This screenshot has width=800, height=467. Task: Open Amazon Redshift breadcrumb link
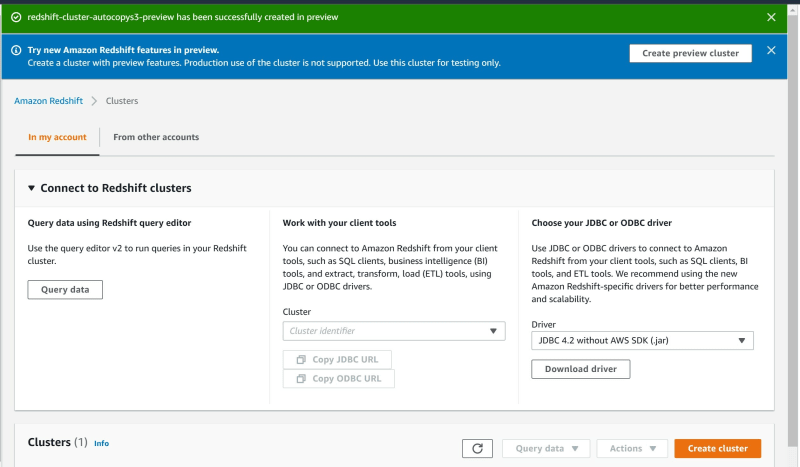click(48, 101)
